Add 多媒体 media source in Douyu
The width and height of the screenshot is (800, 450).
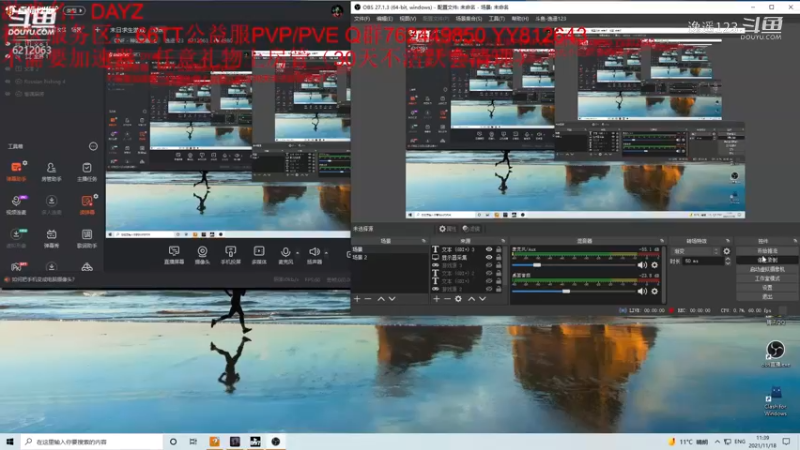pos(259,255)
